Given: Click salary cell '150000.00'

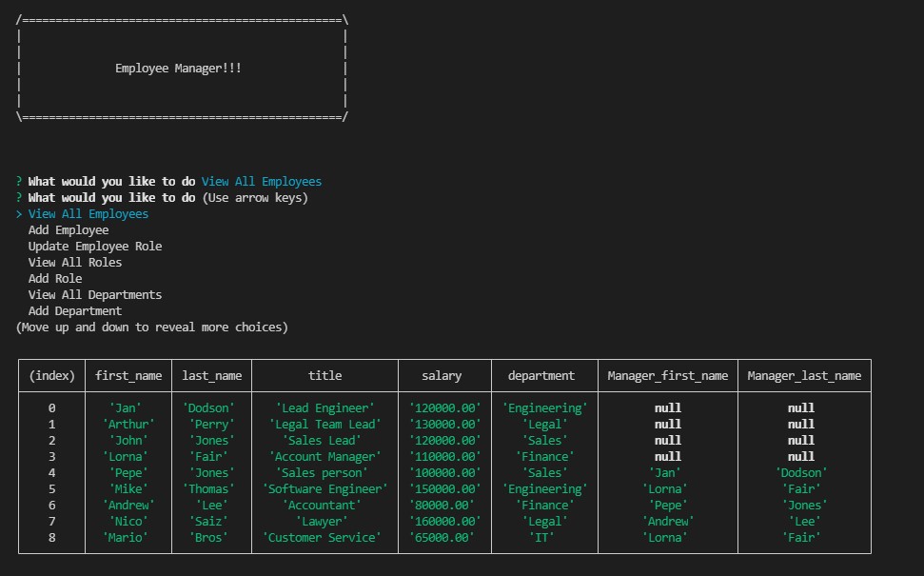Looking at the screenshot, I should tap(445, 489).
